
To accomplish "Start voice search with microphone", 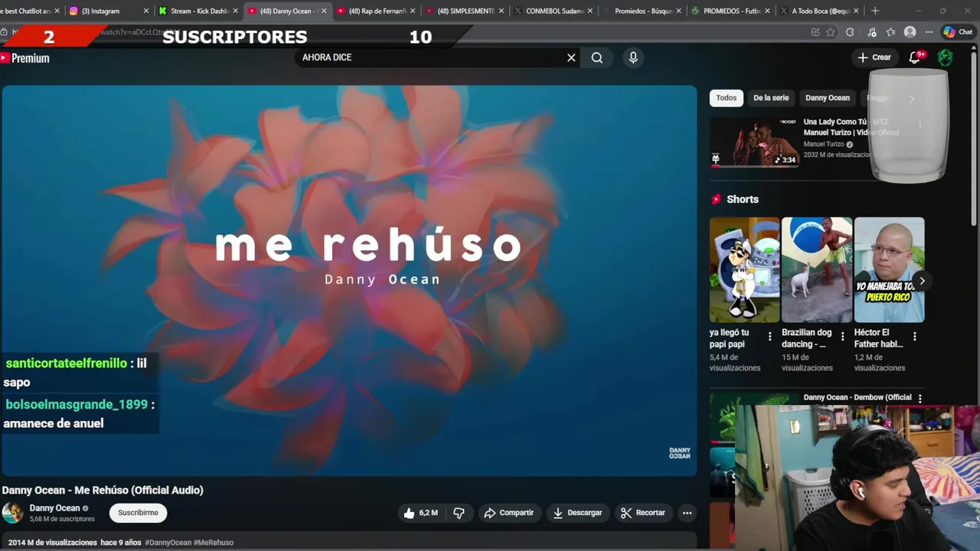I will pos(633,57).
